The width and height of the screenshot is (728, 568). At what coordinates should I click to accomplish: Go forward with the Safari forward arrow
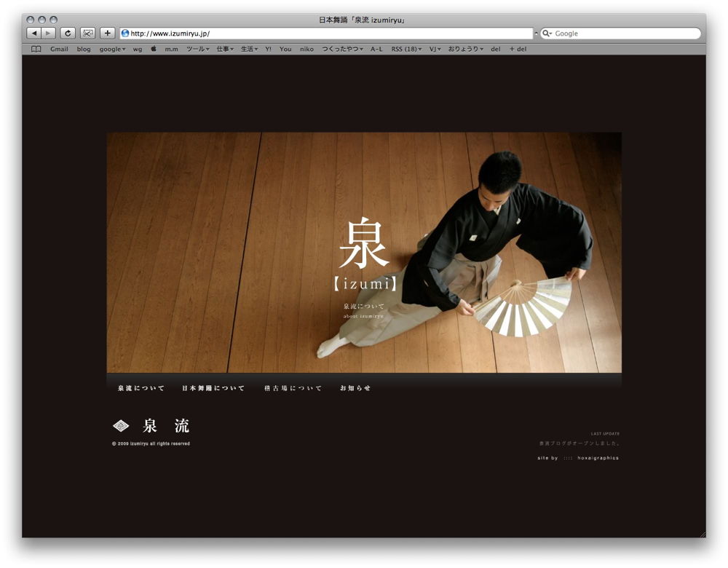pyautogui.click(x=48, y=33)
